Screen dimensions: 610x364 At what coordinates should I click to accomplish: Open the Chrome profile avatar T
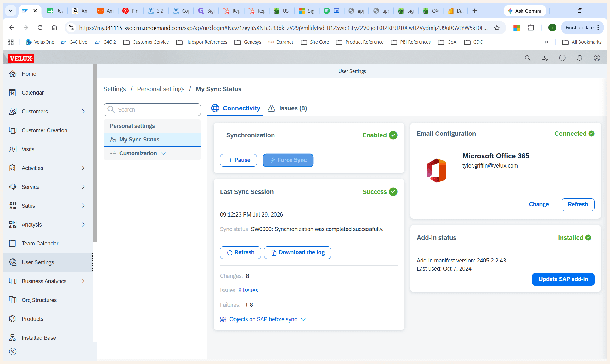(x=552, y=28)
